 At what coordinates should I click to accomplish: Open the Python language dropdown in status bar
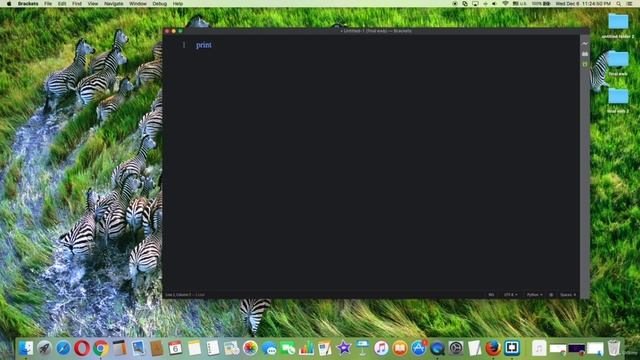click(534, 295)
